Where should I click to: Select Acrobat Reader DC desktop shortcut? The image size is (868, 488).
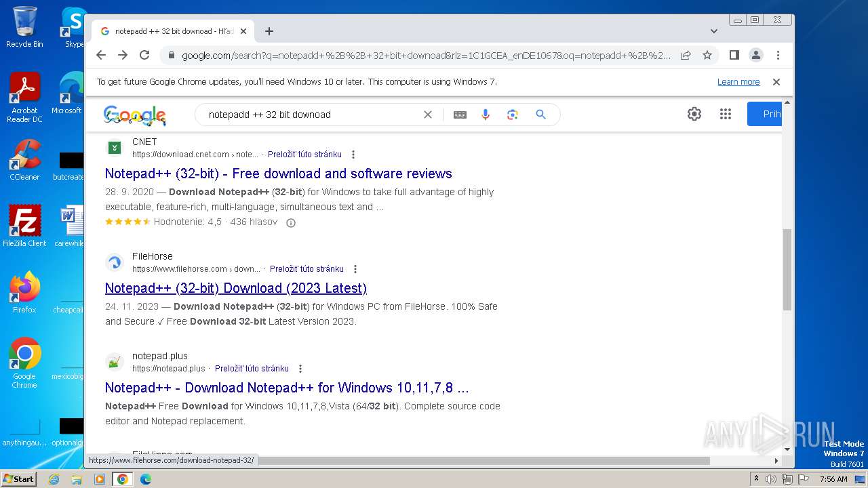pos(24,97)
